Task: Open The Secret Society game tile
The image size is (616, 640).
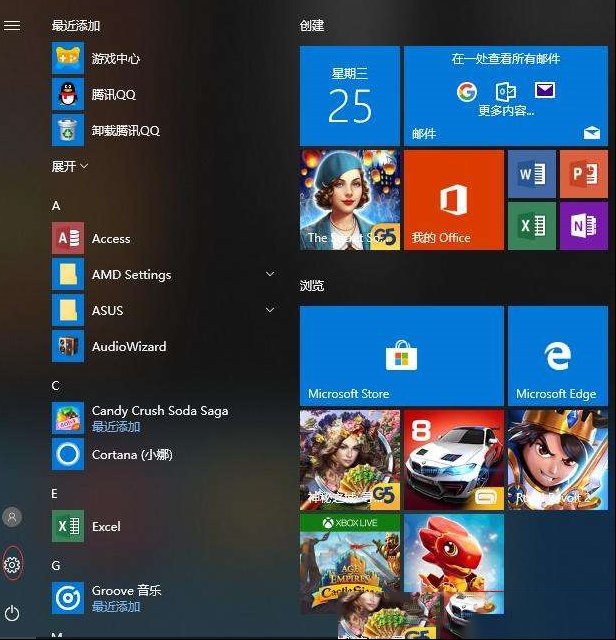Action: (350, 200)
